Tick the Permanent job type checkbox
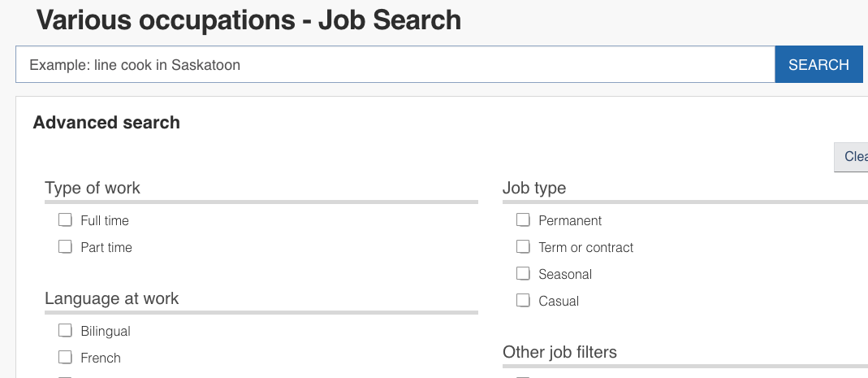The width and height of the screenshot is (868, 378). pyautogui.click(x=523, y=220)
